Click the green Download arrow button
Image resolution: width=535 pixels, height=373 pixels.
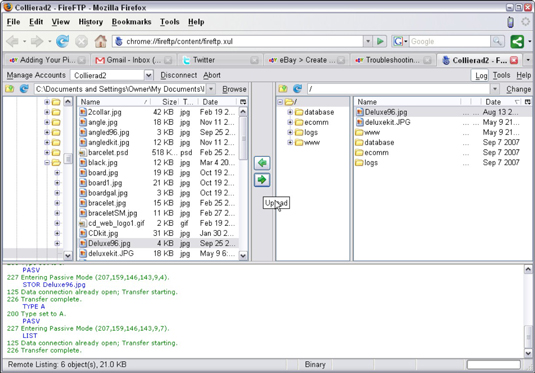click(x=262, y=163)
